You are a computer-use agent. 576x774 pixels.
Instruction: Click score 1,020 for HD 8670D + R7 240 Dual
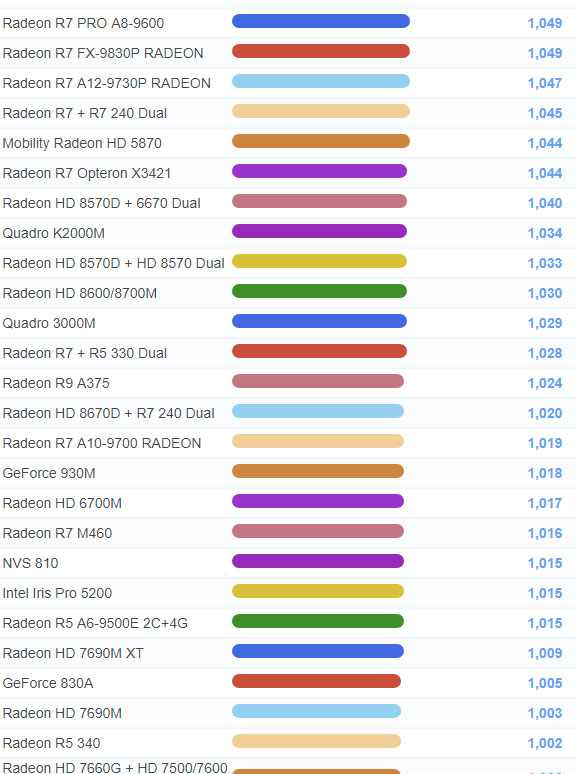(545, 413)
